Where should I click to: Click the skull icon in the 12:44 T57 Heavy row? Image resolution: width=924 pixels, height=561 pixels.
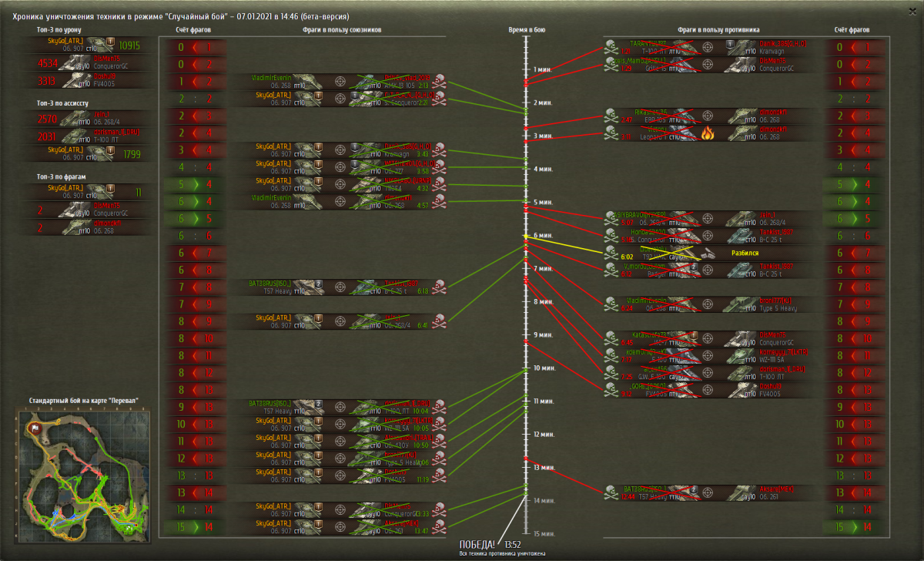click(611, 492)
